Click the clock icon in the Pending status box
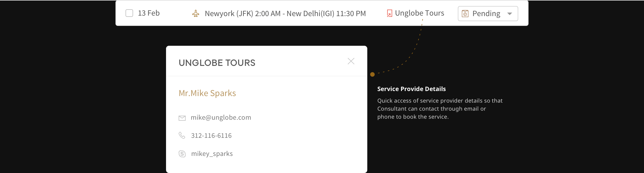This screenshot has height=173, width=644. tap(465, 14)
